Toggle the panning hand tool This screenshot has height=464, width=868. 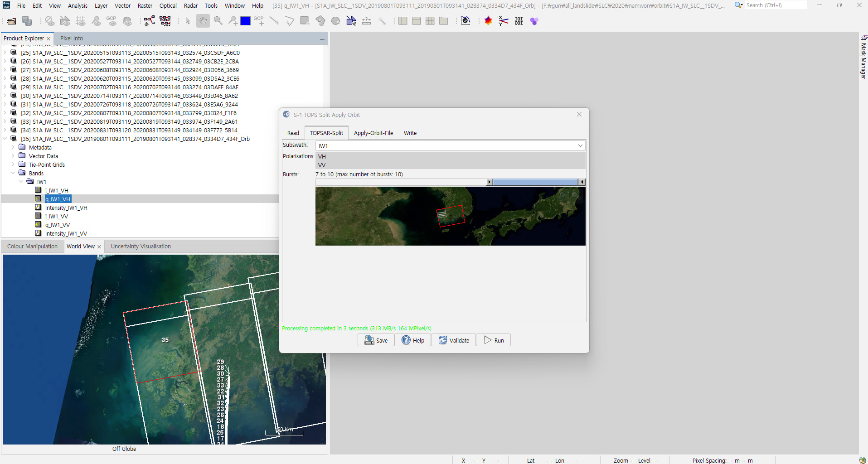click(203, 21)
